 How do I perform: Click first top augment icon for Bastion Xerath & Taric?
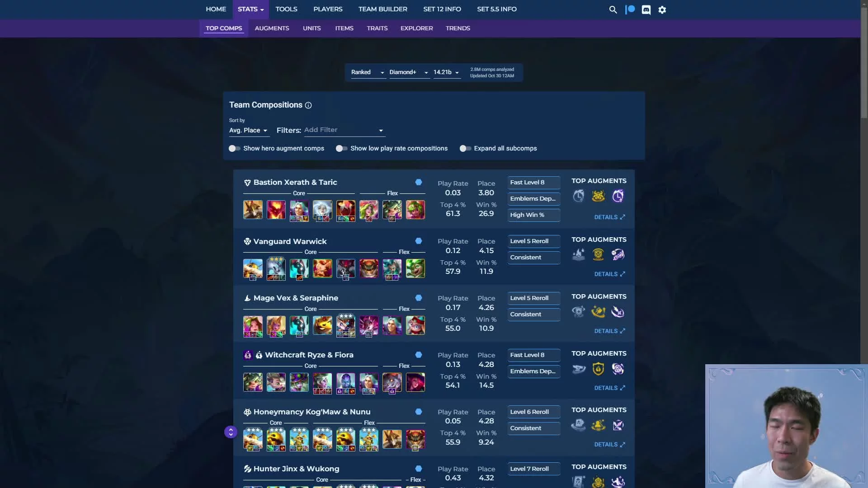point(579,196)
